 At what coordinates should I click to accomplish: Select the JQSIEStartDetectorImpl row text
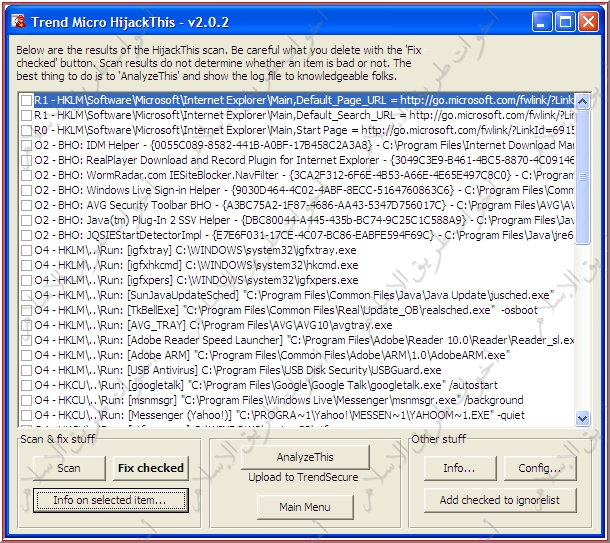303,235
